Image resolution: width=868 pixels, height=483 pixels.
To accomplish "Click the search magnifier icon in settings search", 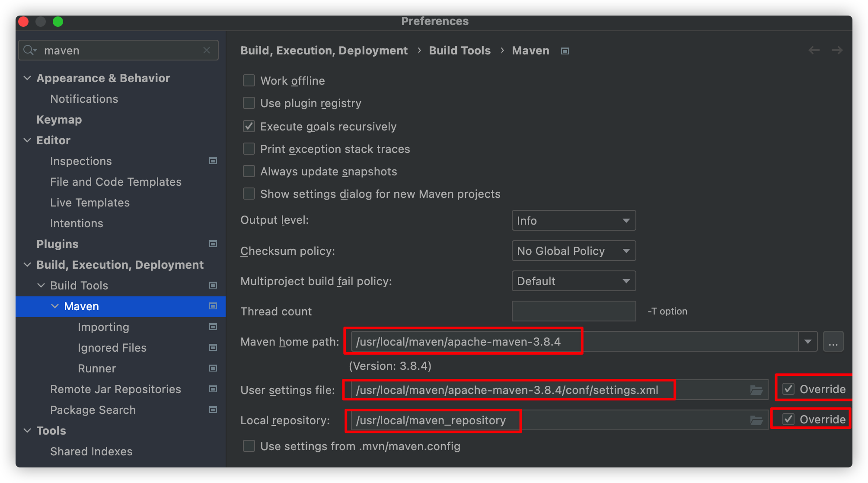I will coord(29,51).
